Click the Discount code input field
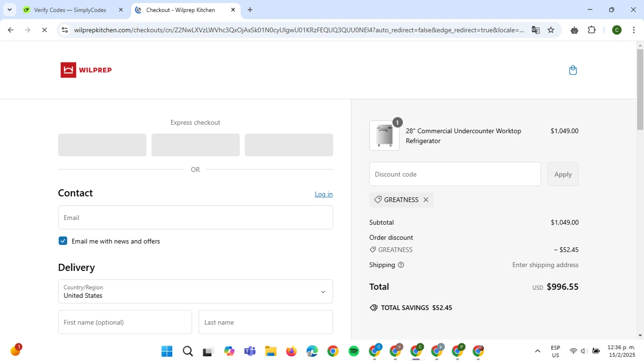This screenshot has height=362, width=644. tap(455, 174)
